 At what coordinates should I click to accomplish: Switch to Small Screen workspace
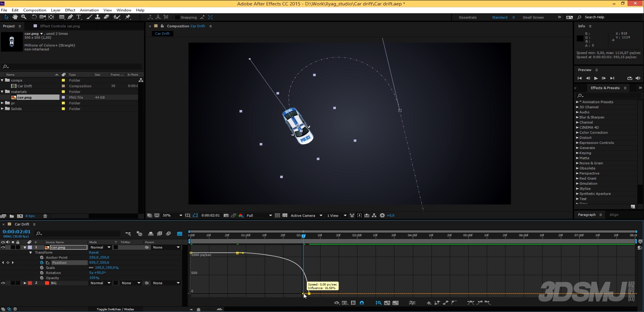533,17
